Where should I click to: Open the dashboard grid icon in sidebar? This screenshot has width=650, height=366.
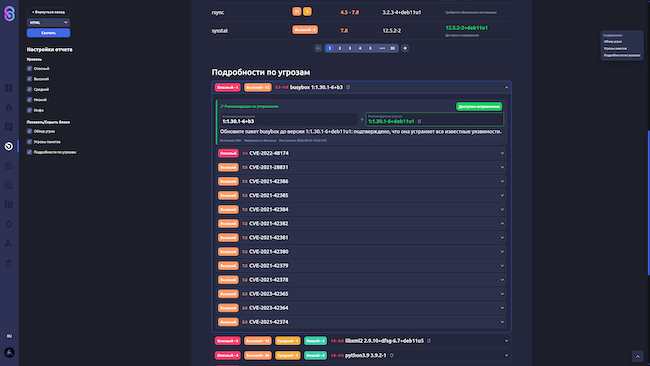point(9,88)
